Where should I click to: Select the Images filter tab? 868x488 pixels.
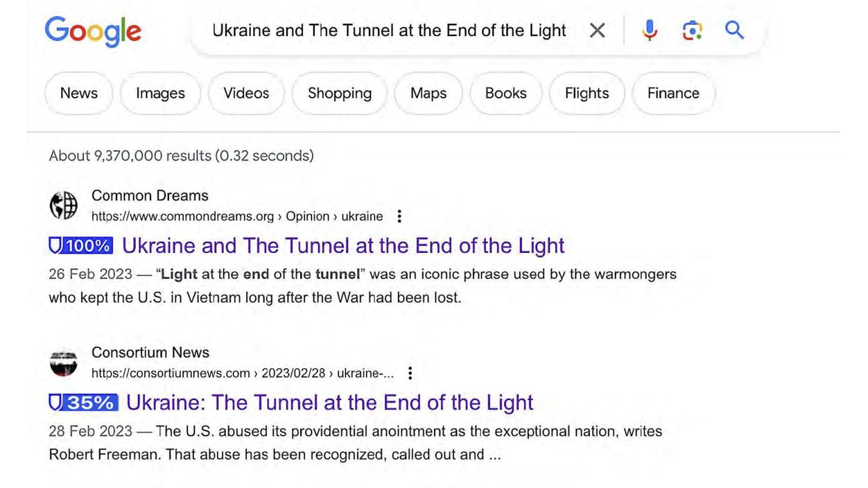pyautogui.click(x=160, y=93)
